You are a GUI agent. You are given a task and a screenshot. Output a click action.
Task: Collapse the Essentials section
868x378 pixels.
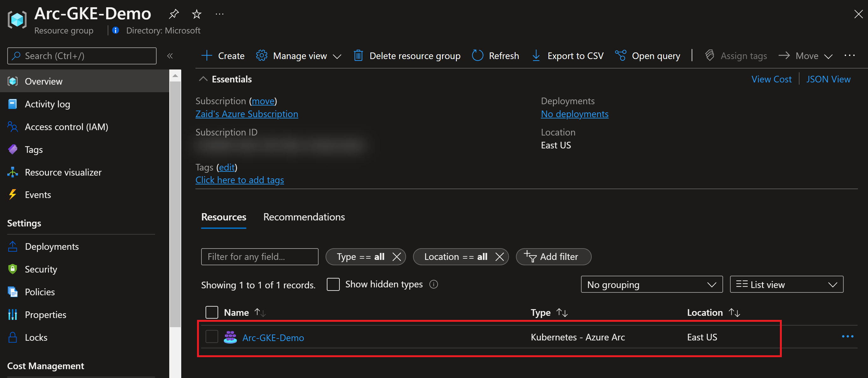click(203, 79)
